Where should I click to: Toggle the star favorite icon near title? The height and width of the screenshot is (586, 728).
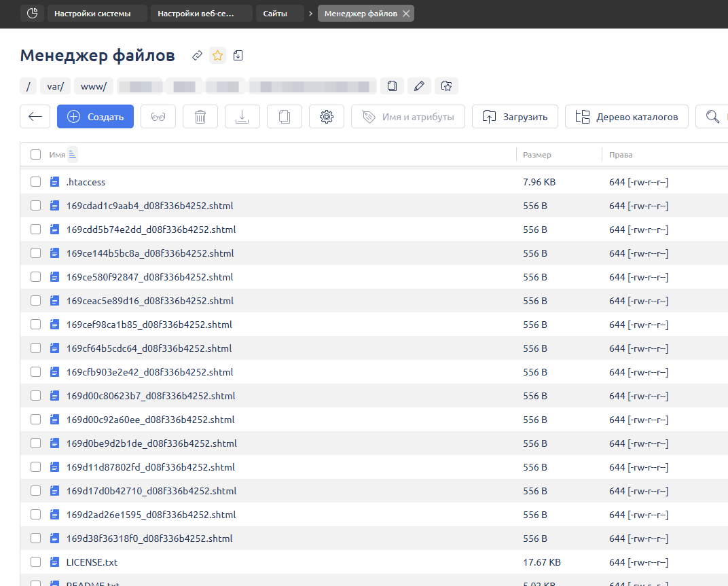point(217,56)
